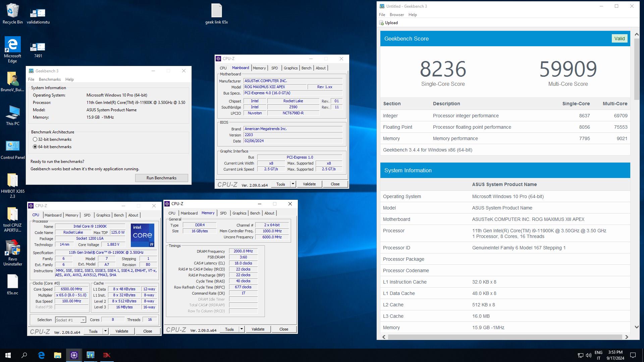This screenshot has height=362, width=644.
Task: Open the notification center icon
Action: [x=633, y=355]
